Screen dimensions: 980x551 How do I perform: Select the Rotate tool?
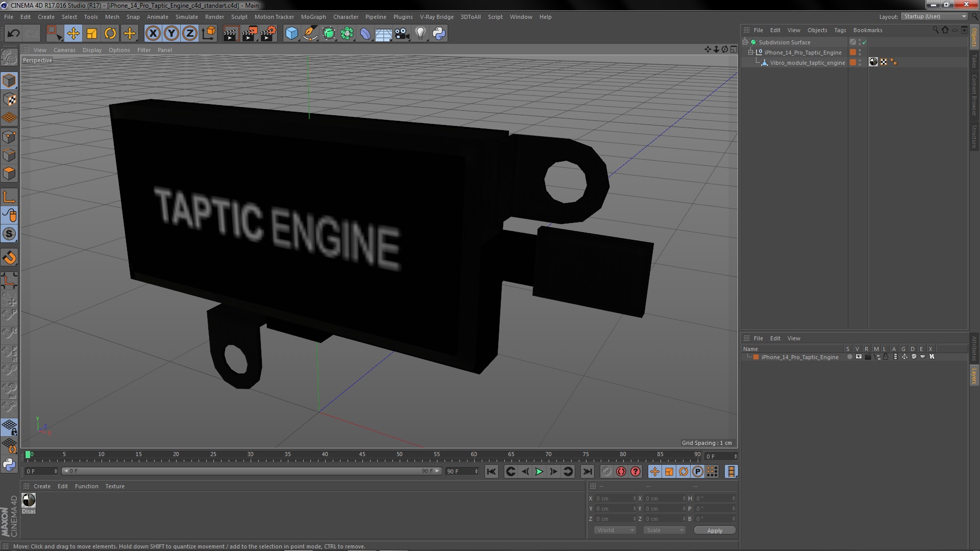pyautogui.click(x=110, y=34)
